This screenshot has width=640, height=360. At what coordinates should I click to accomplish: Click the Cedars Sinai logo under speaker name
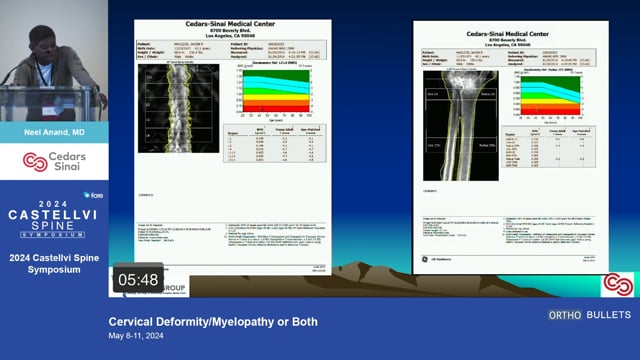tap(54, 161)
